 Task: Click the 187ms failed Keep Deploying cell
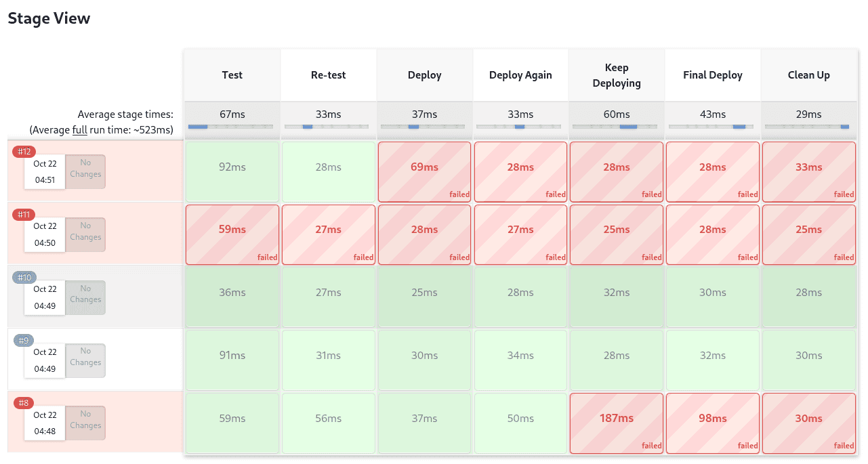pyautogui.click(x=616, y=423)
